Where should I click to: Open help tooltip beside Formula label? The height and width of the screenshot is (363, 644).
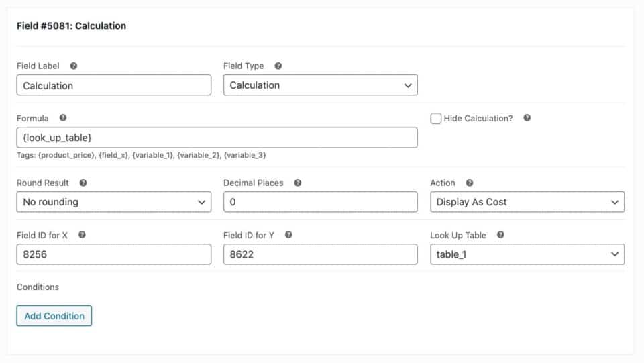coord(63,118)
